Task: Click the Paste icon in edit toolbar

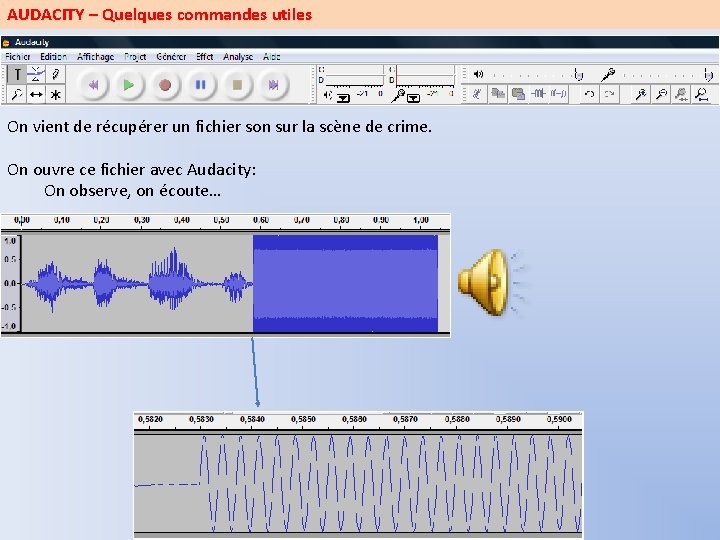Action: pyautogui.click(x=518, y=94)
